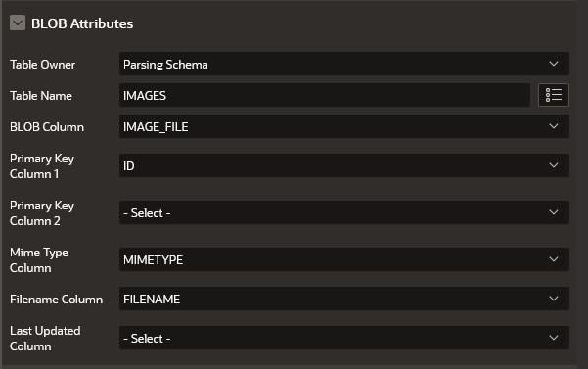Viewport: 588px width, 369px height.
Task: Open the BLOB Column dropdown
Action: (343, 126)
